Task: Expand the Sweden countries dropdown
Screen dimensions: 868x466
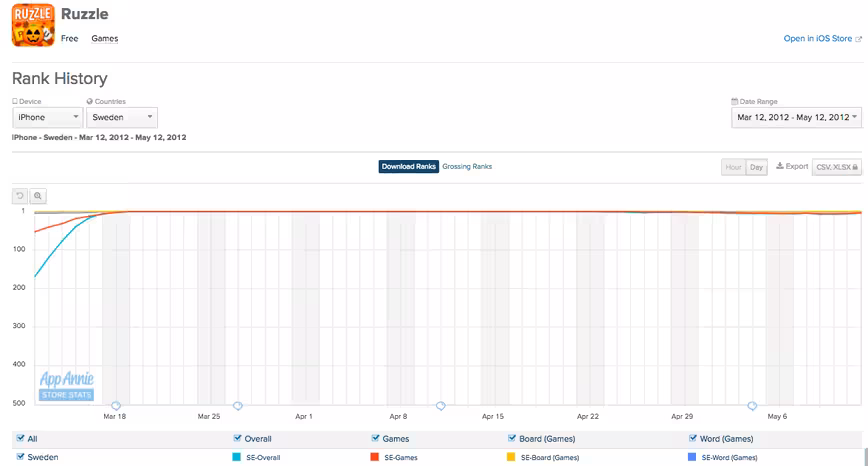Action: 122,117
